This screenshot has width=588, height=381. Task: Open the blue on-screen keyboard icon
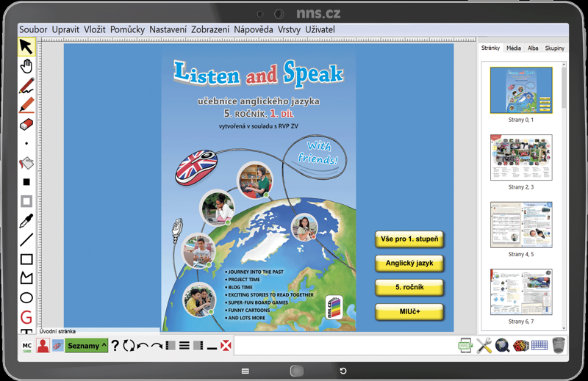point(539,346)
